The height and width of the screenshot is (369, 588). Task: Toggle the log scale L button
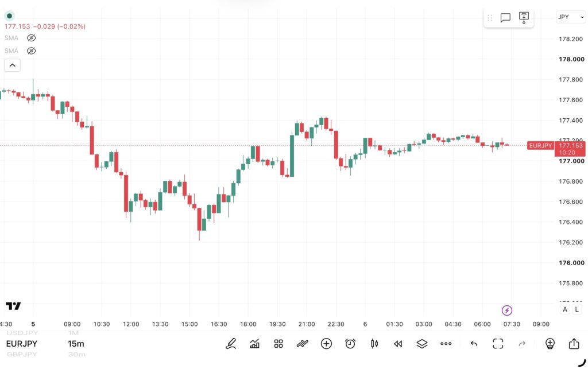(577, 309)
